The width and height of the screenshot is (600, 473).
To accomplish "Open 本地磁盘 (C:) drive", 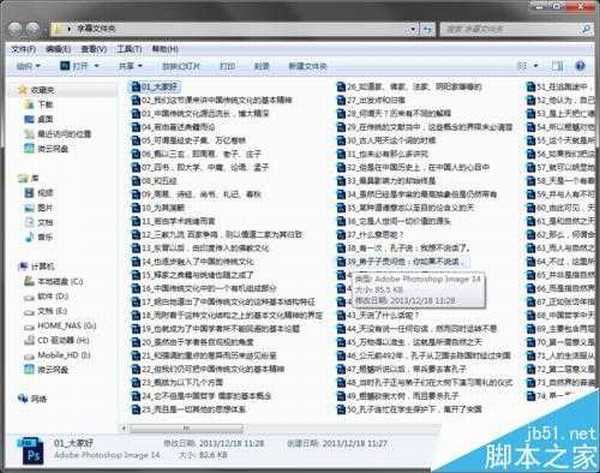I will click(x=60, y=282).
